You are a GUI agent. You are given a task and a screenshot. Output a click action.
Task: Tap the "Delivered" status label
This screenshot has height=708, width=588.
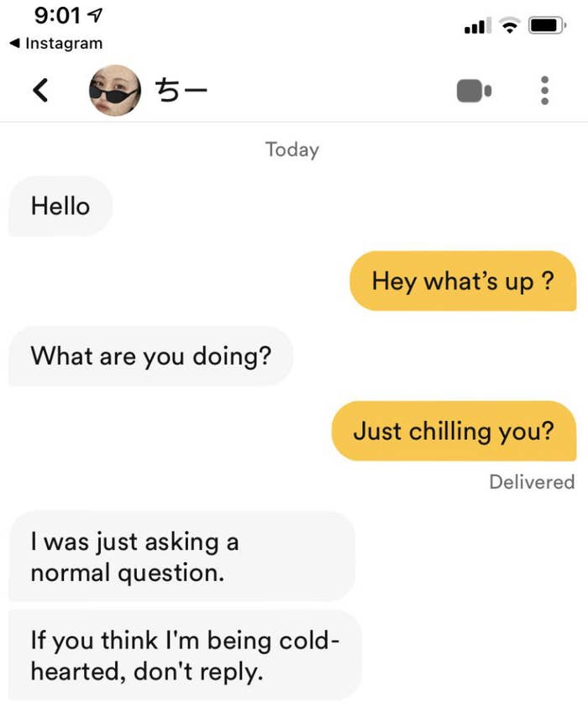[532, 482]
